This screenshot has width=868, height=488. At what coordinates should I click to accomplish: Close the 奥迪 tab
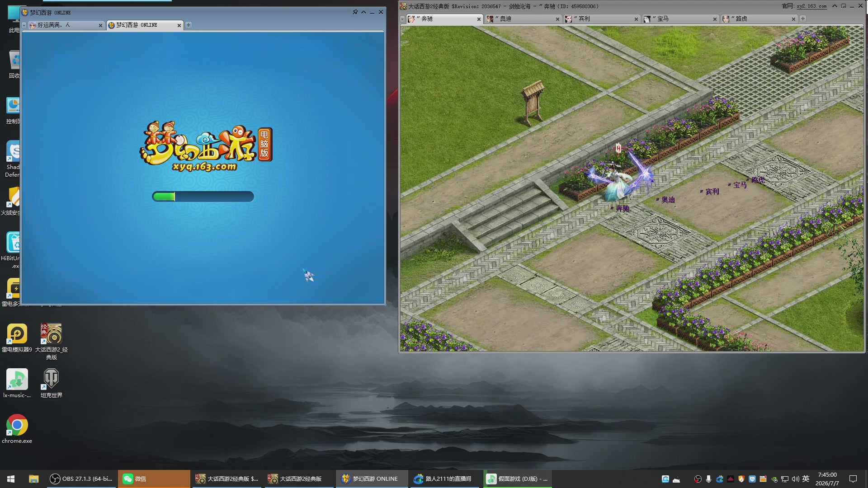point(557,19)
